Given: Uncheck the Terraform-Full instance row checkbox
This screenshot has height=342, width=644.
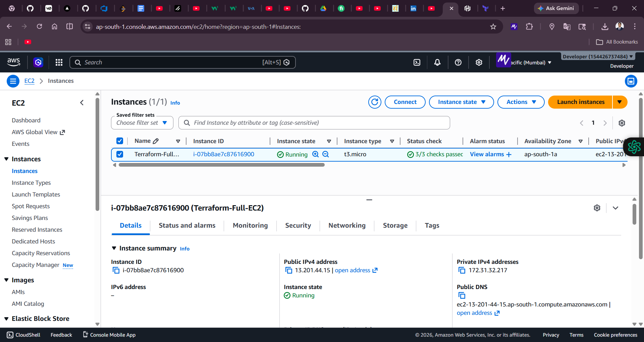Looking at the screenshot, I should (120, 154).
